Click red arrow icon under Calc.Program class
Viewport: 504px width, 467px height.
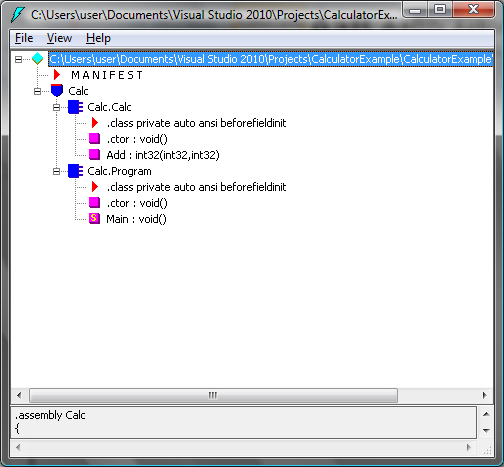pos(95,187)
